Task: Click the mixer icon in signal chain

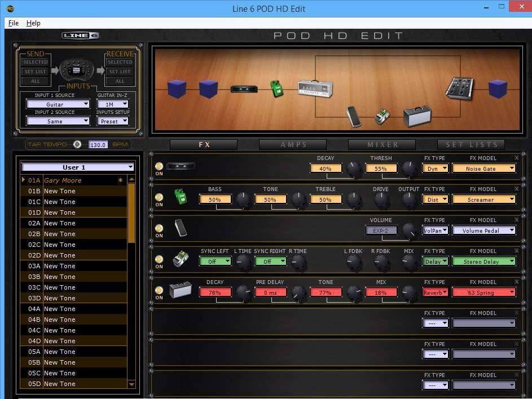Action: point(460,88)
